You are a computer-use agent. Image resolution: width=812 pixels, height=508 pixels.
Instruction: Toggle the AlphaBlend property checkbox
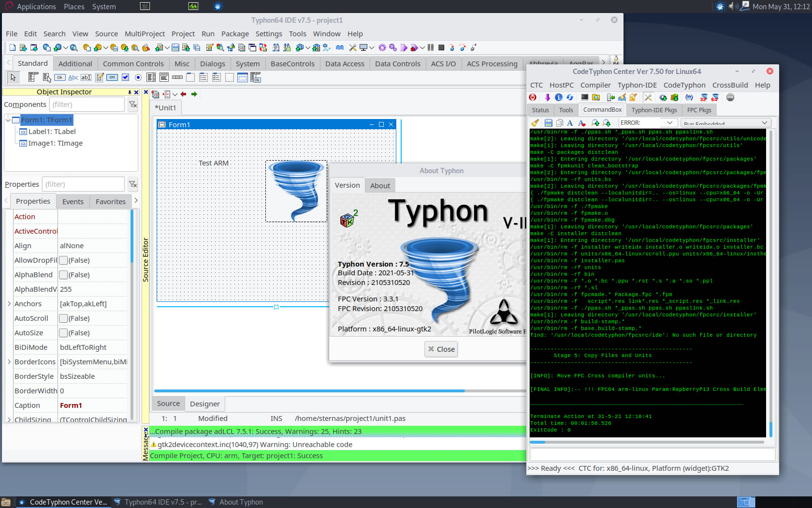click(x=63, y=275)
